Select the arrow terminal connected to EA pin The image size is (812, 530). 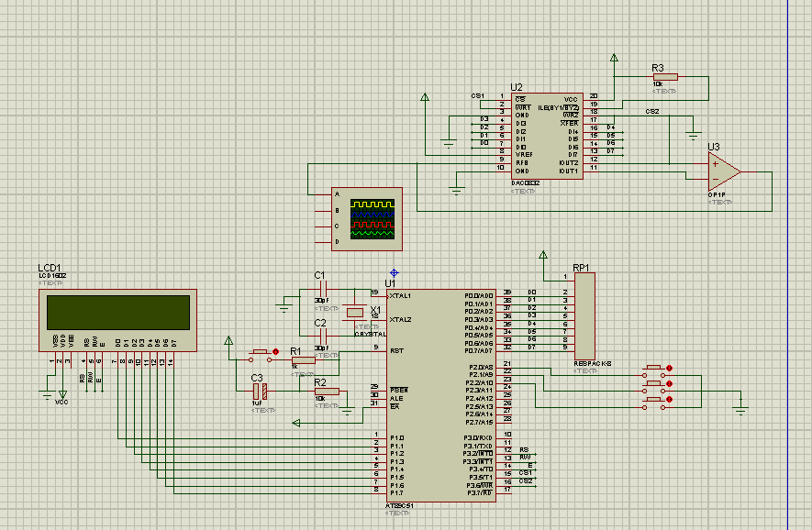pyautogui.click(x=296, y=423)
